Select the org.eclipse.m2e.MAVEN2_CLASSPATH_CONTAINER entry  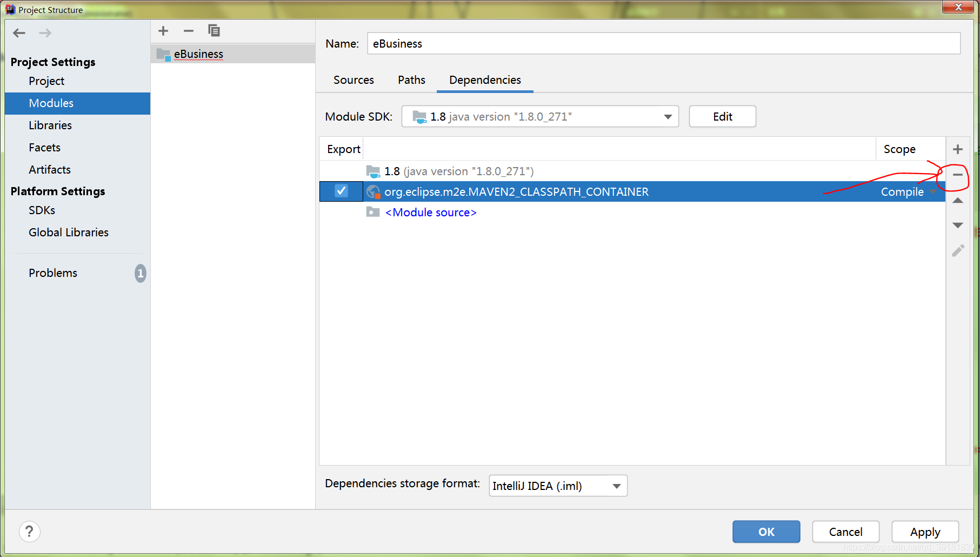pyautogui.click(x=632, y=191)
